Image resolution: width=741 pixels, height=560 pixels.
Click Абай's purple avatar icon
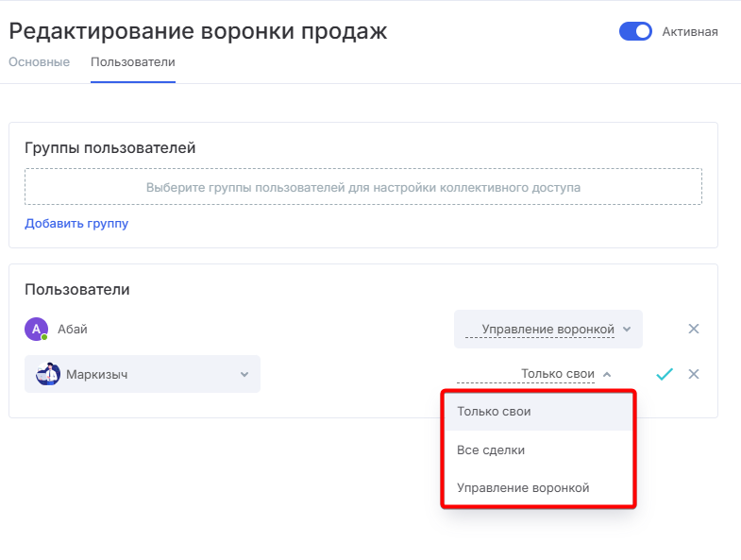pos(37,329)
